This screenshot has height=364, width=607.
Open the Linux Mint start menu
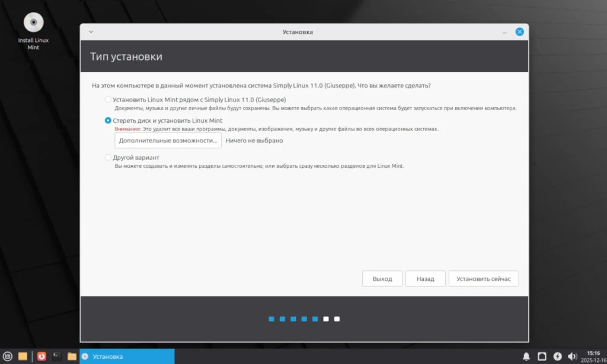point(7,356)
